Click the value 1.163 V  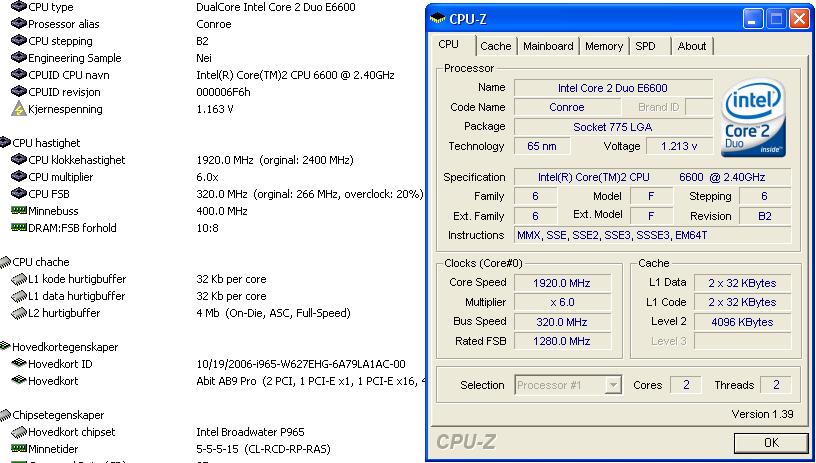[215, 109]
